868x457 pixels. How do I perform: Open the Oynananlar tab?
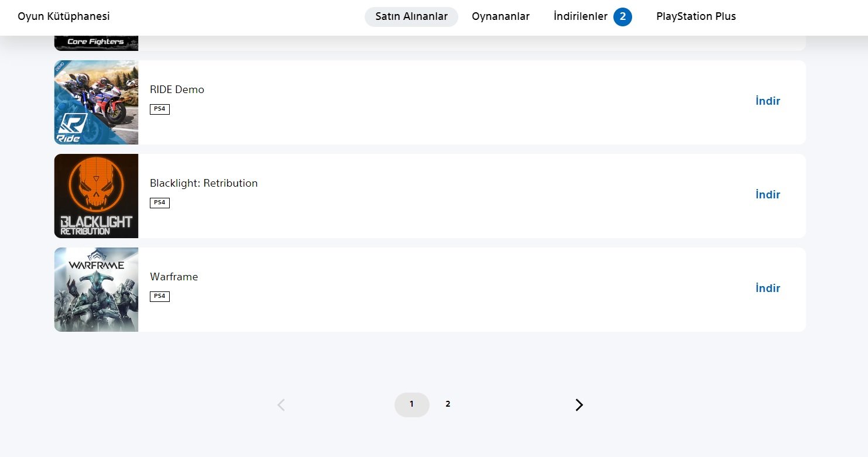pyautogui.click(x=500, y=17)
